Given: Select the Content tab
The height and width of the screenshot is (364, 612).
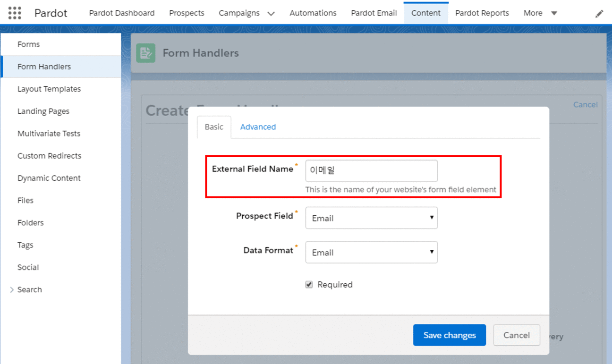Looking at the screenshot, I should (x=426, y=13).
